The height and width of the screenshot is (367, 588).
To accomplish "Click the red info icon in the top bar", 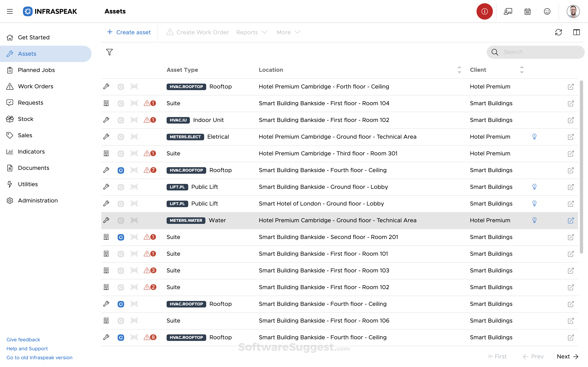I will coord(484,11).
